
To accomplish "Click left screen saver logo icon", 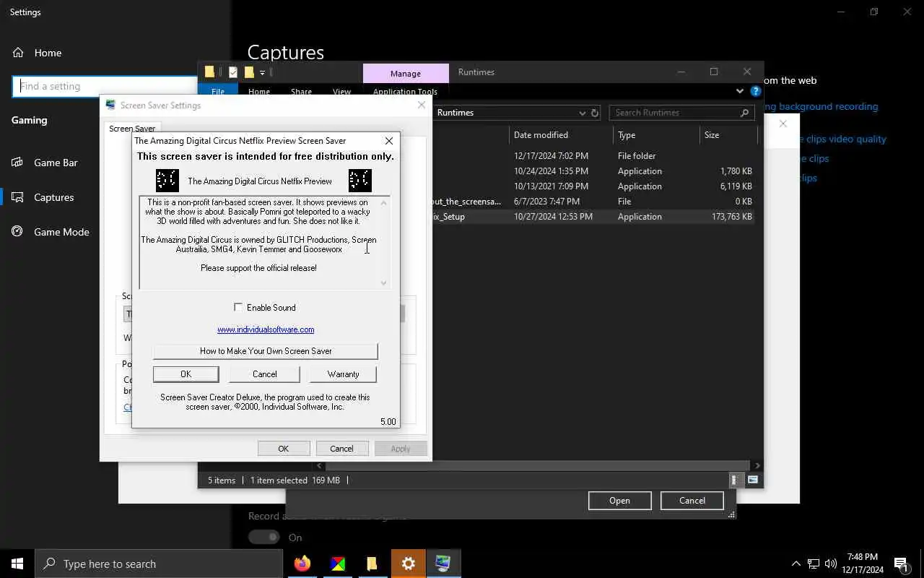I will tap(167, 181).
